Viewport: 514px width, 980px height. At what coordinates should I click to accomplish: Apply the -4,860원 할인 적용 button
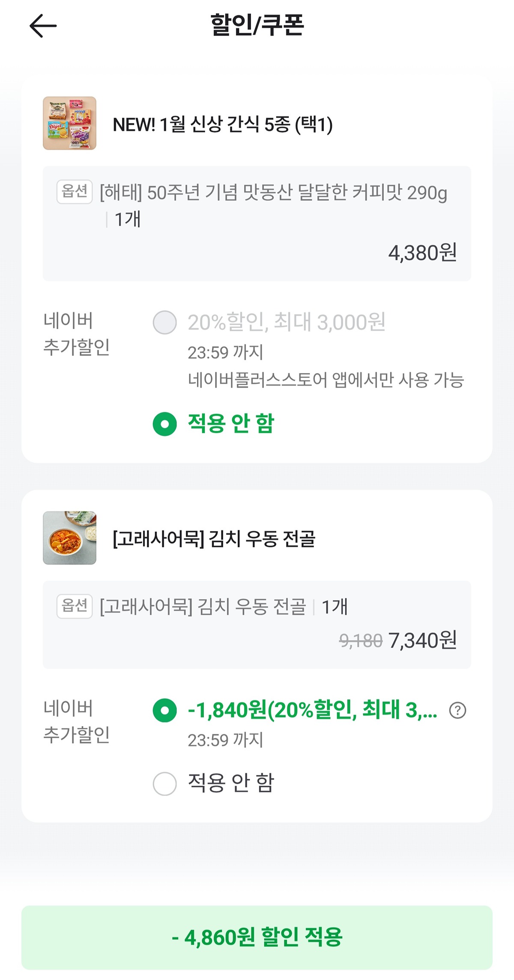tap(257, 937)
